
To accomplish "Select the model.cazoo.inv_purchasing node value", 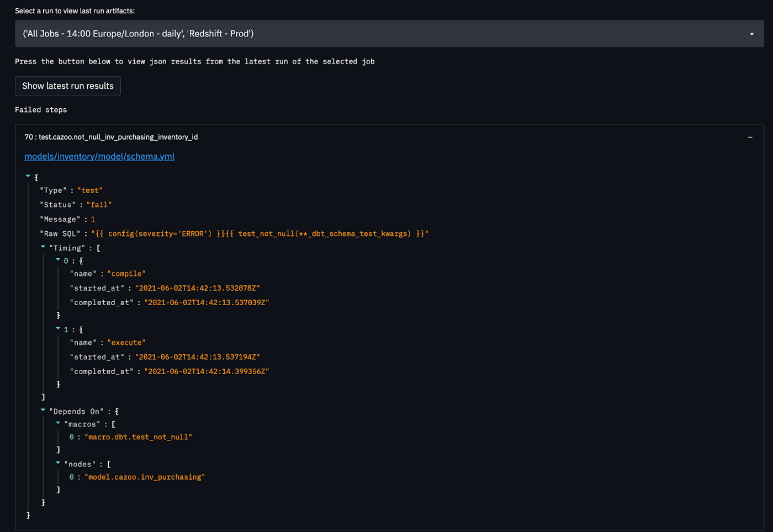I will [145, 477].
